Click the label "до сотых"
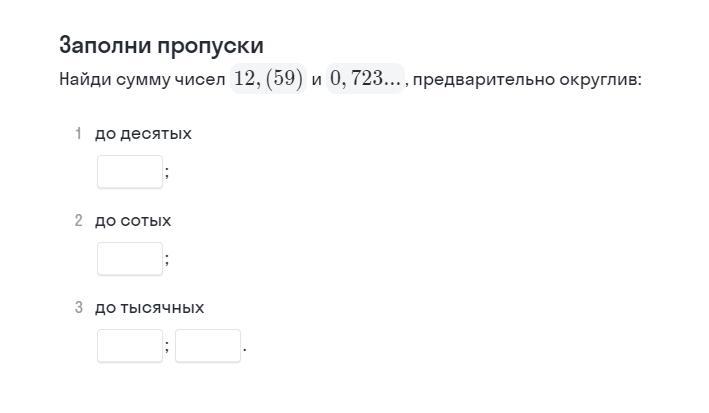 tap(133, 221)
